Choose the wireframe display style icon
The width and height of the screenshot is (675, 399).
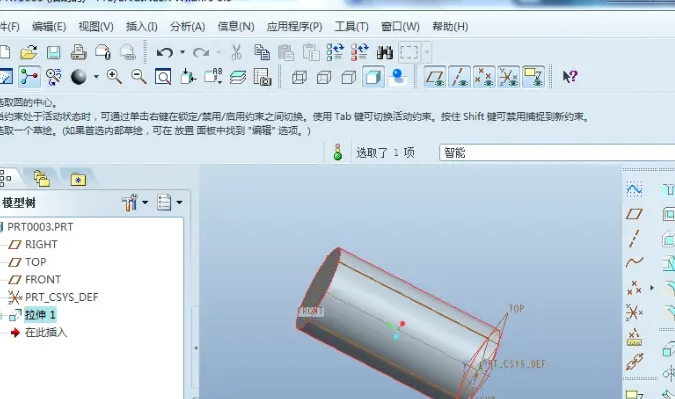tap(299, 77)
